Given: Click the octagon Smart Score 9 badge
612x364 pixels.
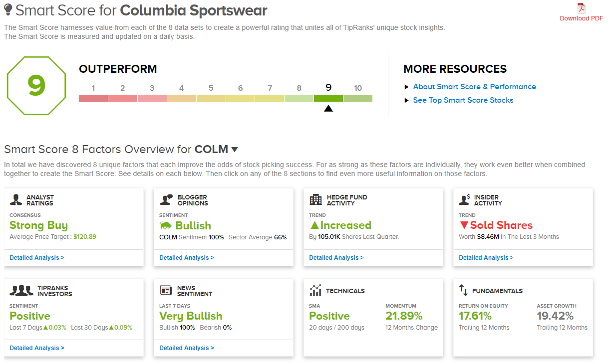Looking at the screenshot, I should [x=36, y=85].
